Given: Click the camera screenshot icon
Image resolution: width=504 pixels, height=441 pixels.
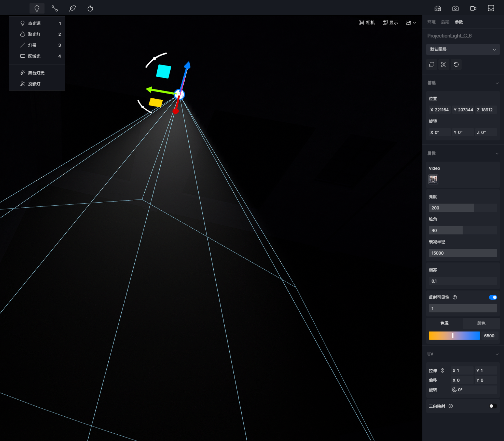Looking at the screenshot, I should click(x=455, y=8).
